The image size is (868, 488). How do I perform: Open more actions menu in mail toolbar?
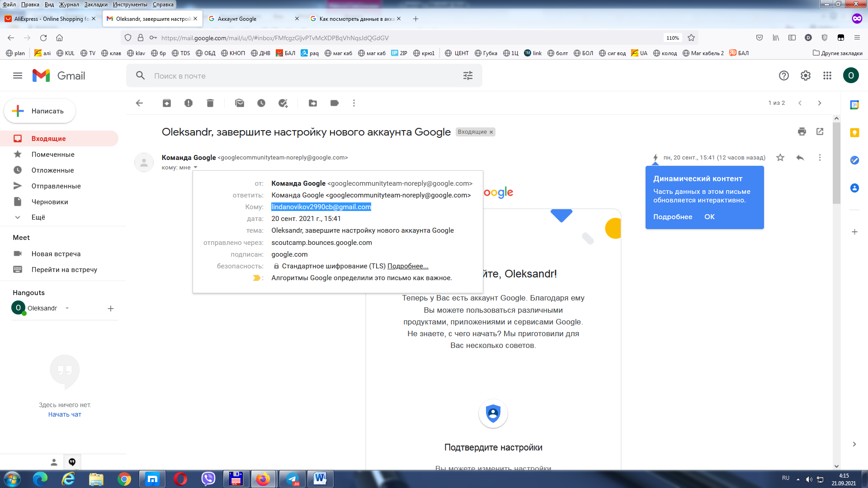(x=354, y=103)
